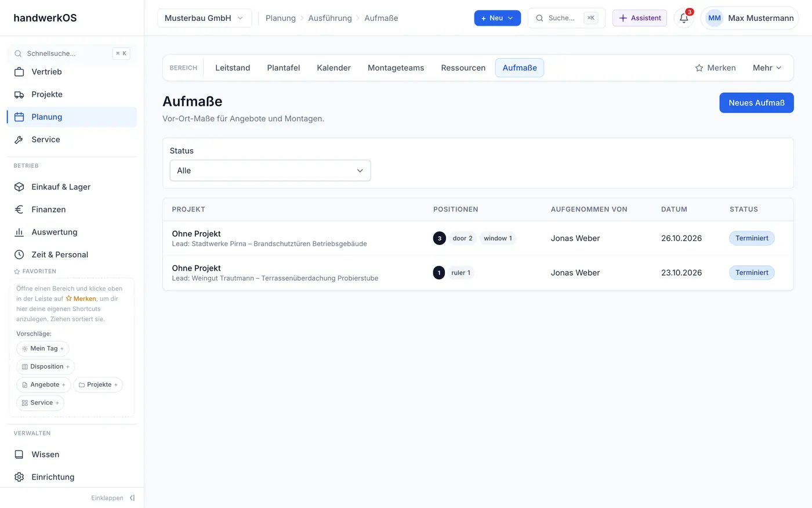Focus the Schnellsuche sidebar search field
This screenshot has width=812, height=508.
(x=72, y=53)
